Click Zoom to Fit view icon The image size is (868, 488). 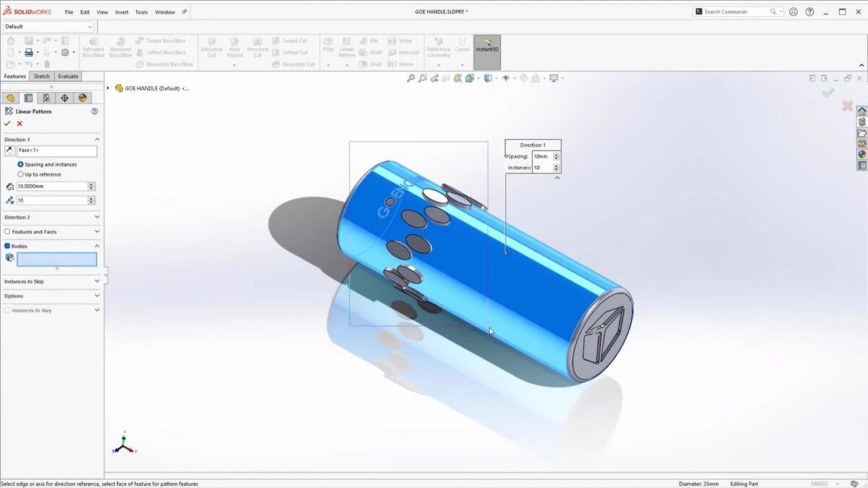point(410,78)
